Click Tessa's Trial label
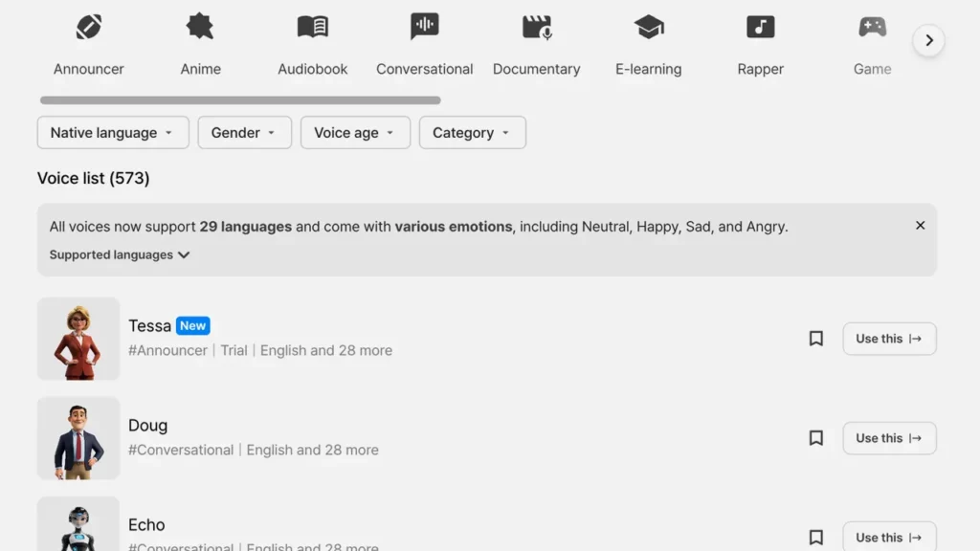This screenshot has width=980, height=551. point(234,350)
